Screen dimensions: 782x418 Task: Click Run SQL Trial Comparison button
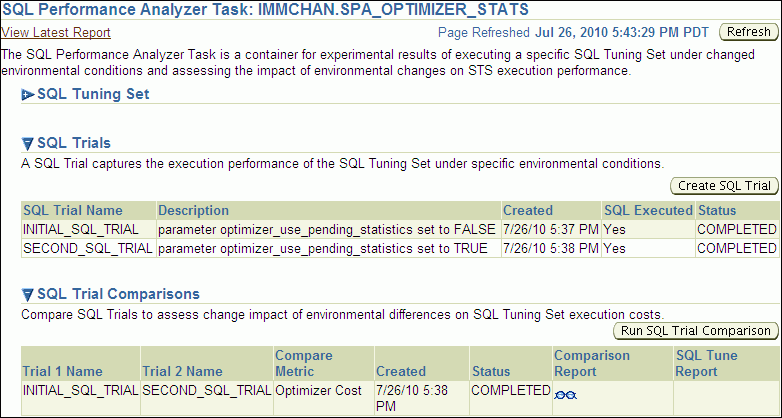(x=695, y=331)
